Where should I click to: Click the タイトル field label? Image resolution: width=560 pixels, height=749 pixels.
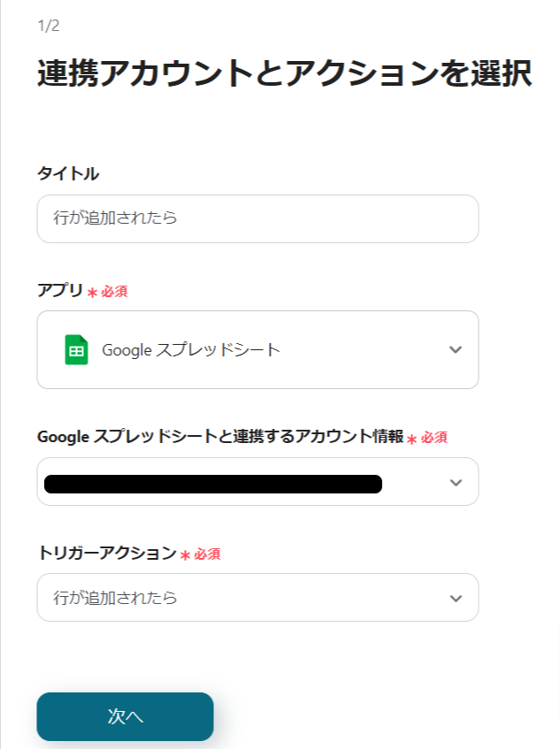coord(67,174)
